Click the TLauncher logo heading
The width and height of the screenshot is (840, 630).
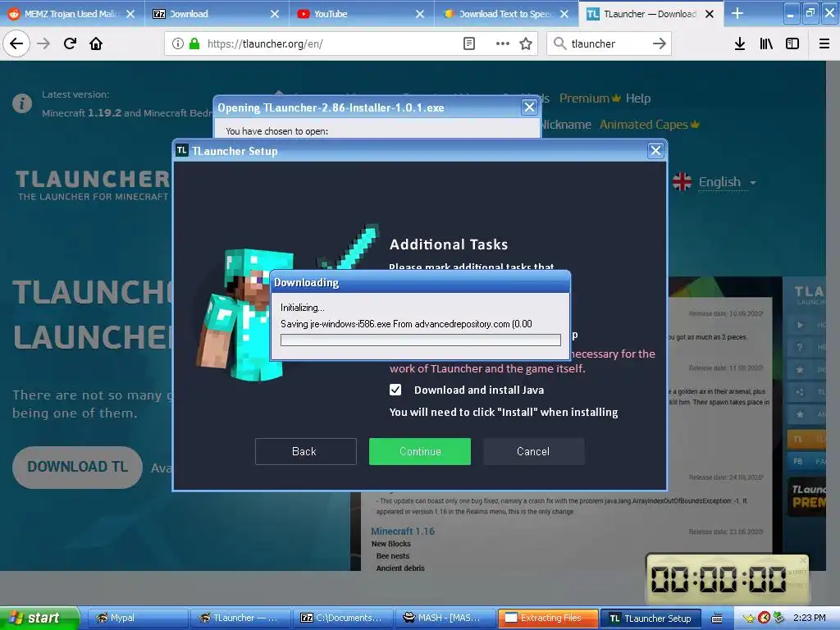click(x=92, y=185)
